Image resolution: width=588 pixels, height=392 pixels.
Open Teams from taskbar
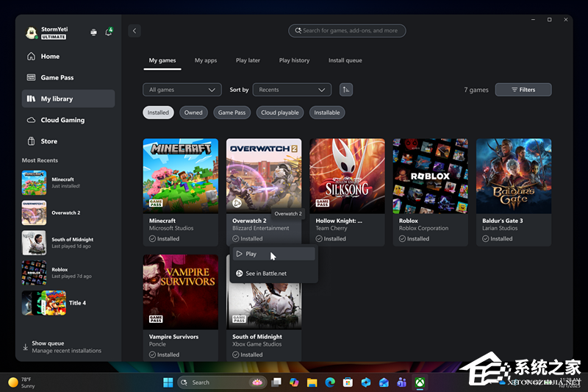(x=401, y=382)
